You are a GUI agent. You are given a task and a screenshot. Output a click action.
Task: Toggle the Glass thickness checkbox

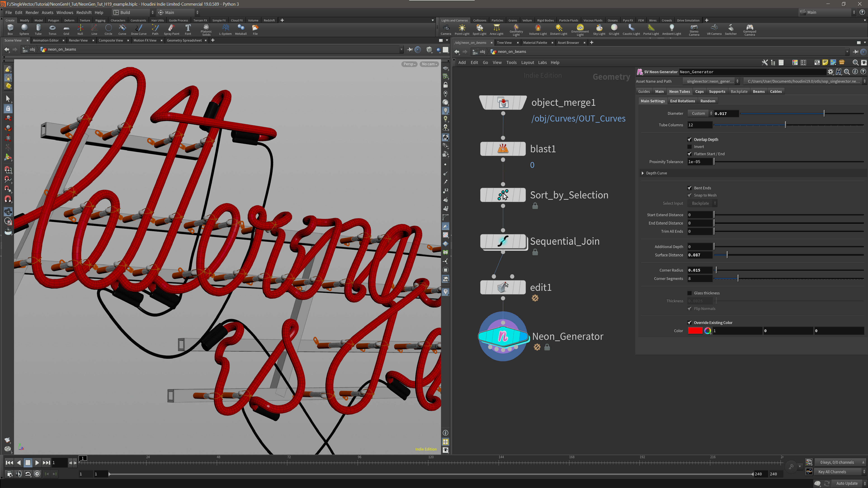(x=689, y=293)
